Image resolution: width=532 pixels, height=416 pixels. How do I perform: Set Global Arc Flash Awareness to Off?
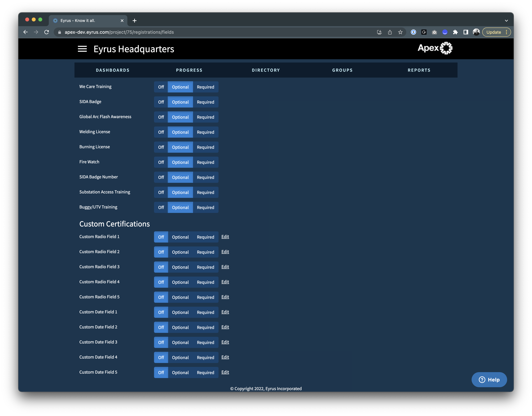tap(161, 117)
